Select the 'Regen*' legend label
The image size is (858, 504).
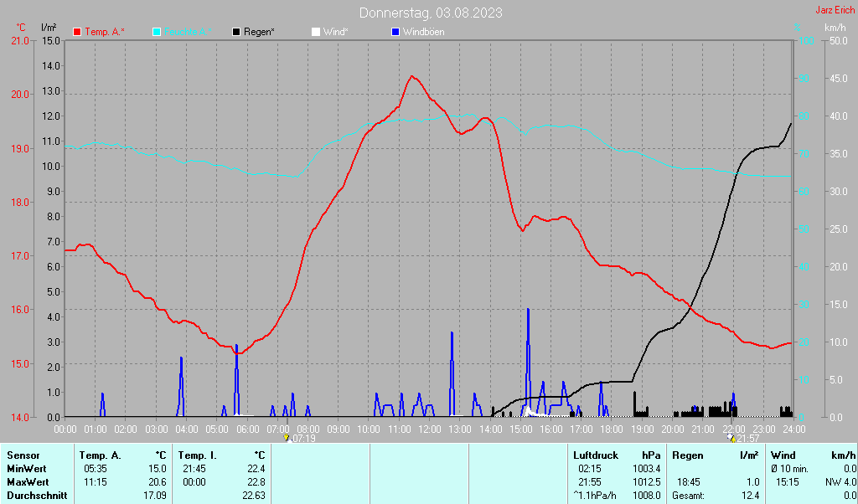[259, 32]
